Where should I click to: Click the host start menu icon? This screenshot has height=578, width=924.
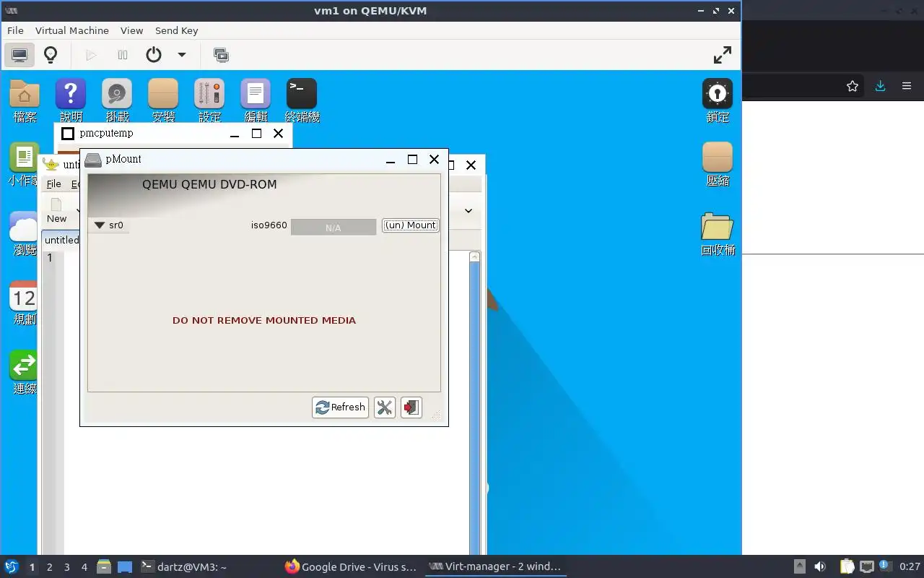12,567
